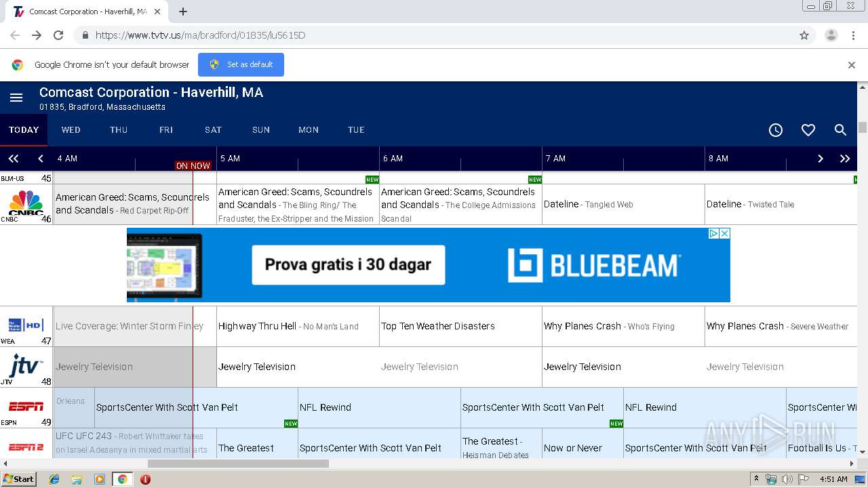This screenshot has width=868, height=488.
Task: Select the TODAY tab
Action: tap(24, 130)
